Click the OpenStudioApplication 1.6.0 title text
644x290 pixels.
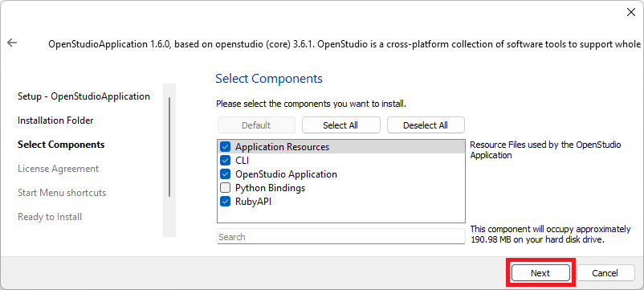click(x=344, y=44)
